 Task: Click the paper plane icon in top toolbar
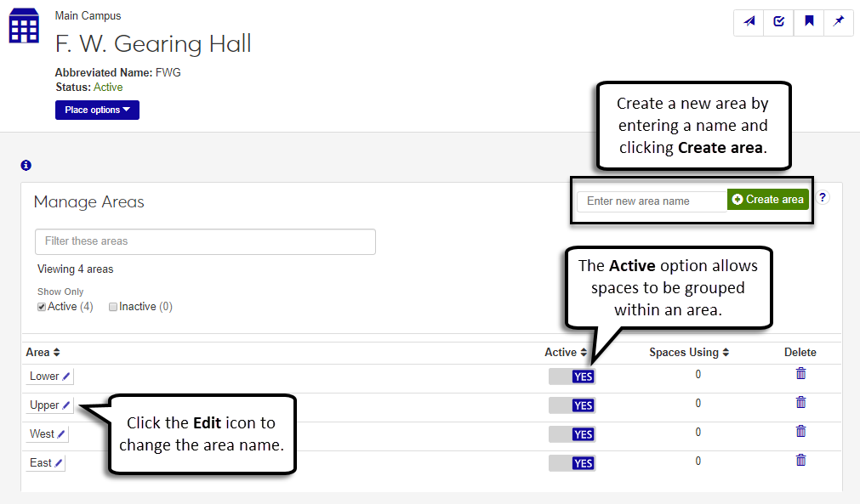749,22
